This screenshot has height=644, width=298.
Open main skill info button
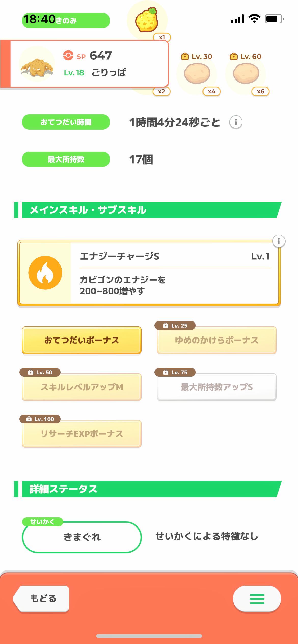[x=279, y=241]
